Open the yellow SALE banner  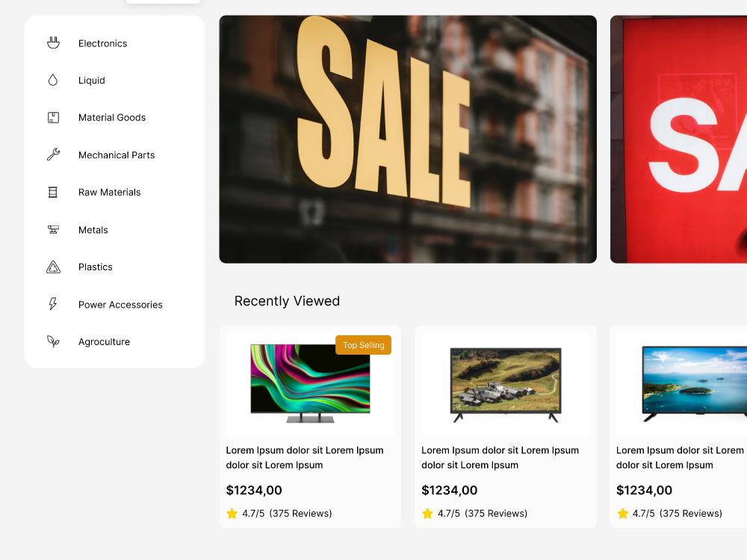(408, 139)
